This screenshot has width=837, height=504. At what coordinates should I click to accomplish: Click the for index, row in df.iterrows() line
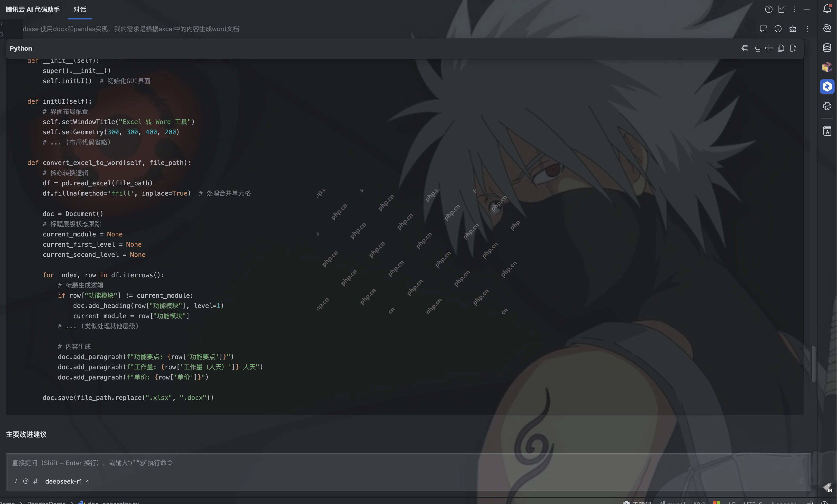pos(103,275)
